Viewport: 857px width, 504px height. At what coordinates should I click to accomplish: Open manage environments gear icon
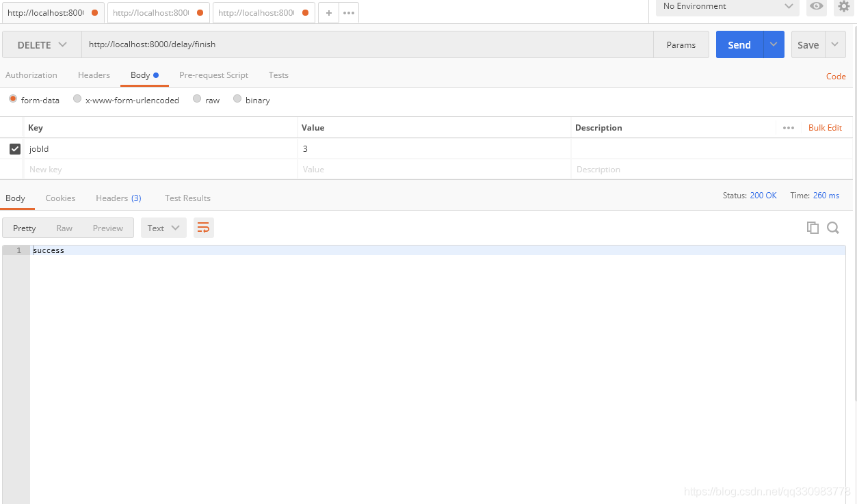pos(844,6)
